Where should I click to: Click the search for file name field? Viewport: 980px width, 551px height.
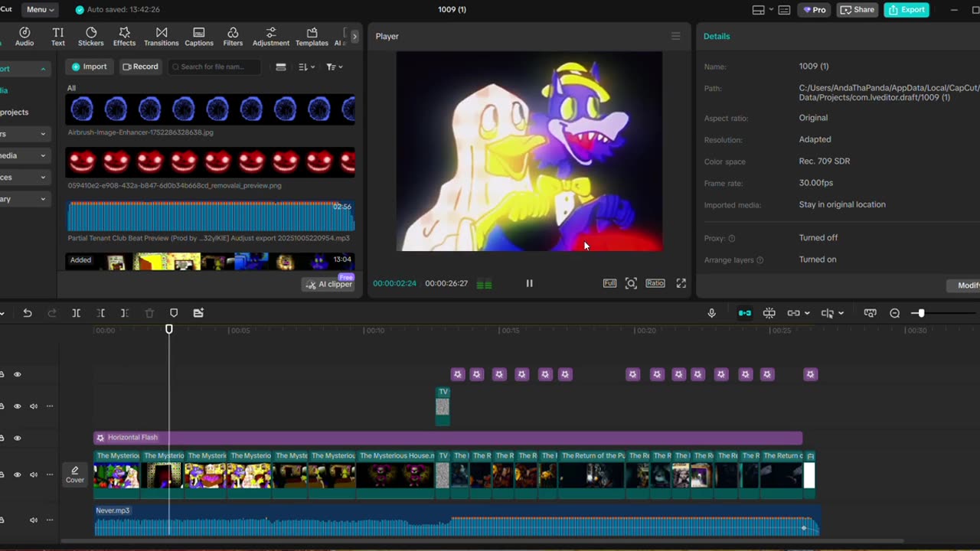pos(214,67)
